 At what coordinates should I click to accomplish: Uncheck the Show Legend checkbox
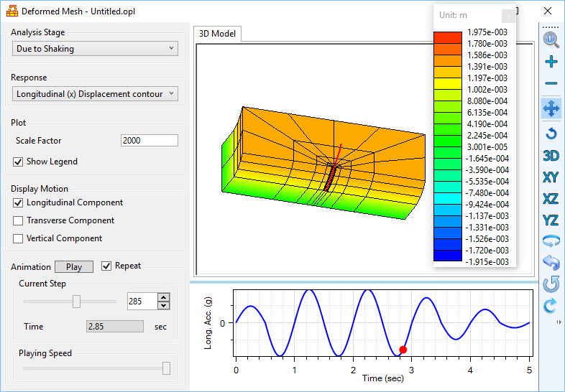click(x=19, y=162)
